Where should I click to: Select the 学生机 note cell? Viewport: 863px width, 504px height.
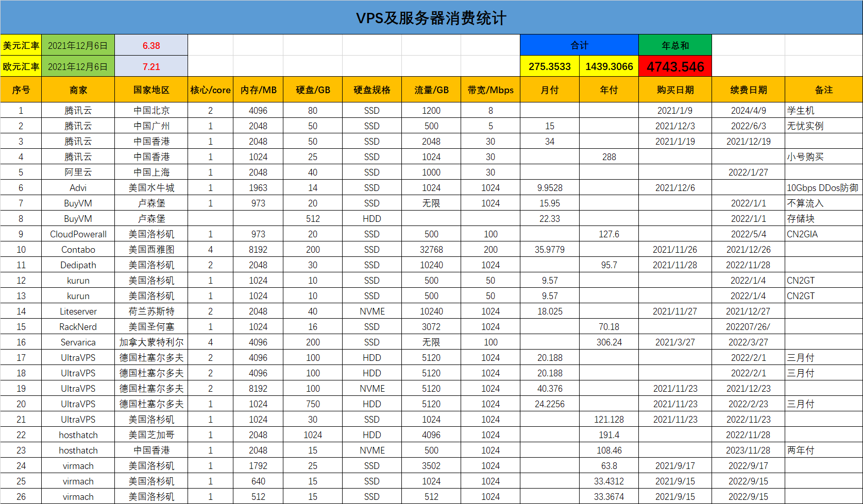pos(824,110)
